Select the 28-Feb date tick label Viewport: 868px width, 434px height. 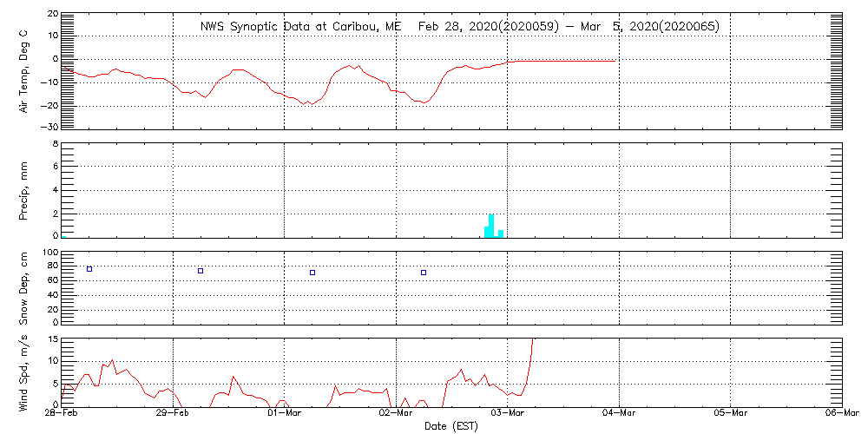click(x=62, y=414)
